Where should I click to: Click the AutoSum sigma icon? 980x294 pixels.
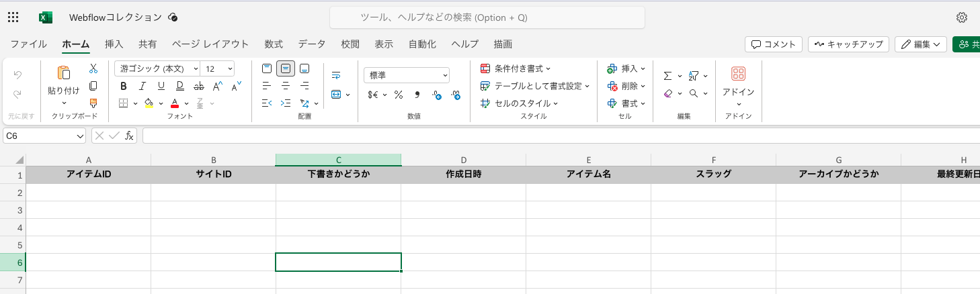667,76
